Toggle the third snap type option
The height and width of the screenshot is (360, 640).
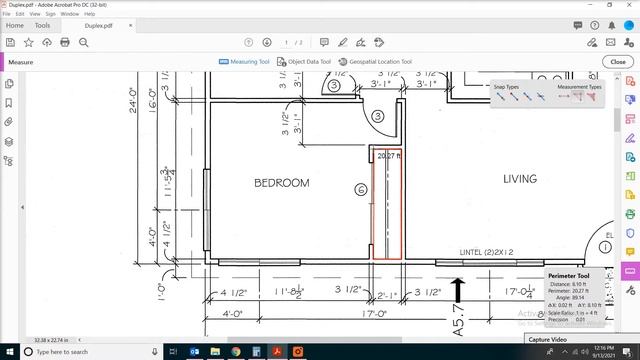click(527, 97)
